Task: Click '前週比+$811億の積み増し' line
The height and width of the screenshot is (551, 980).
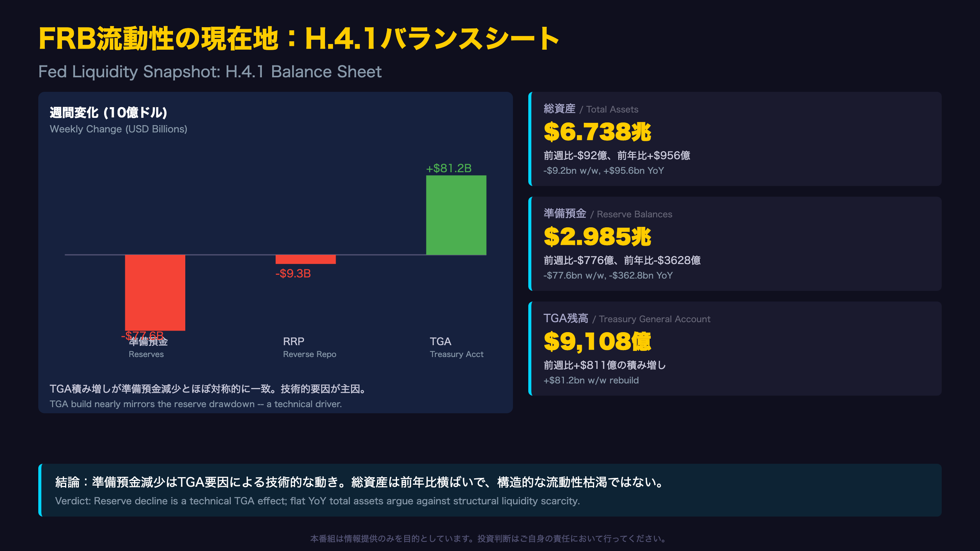Action: (605, 365)
